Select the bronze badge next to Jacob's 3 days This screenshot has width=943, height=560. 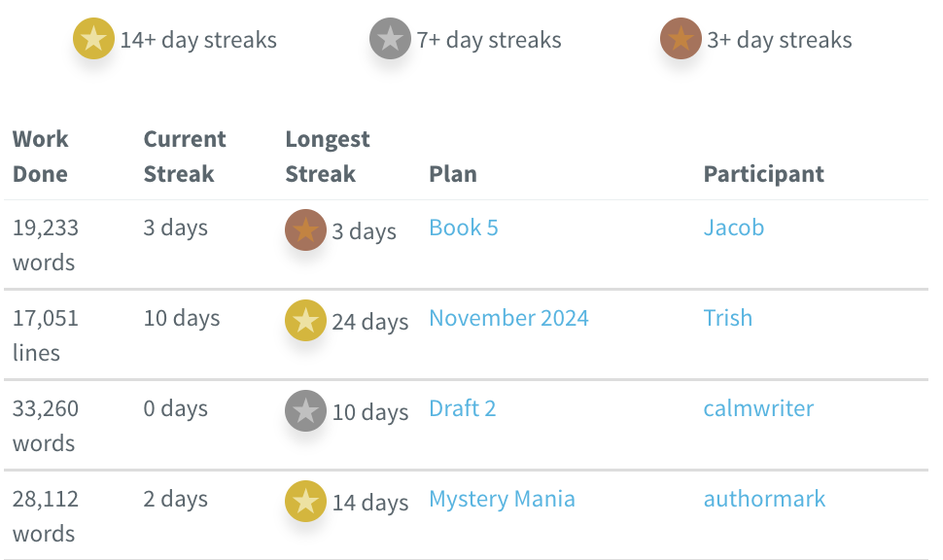[x=305, y=230]
